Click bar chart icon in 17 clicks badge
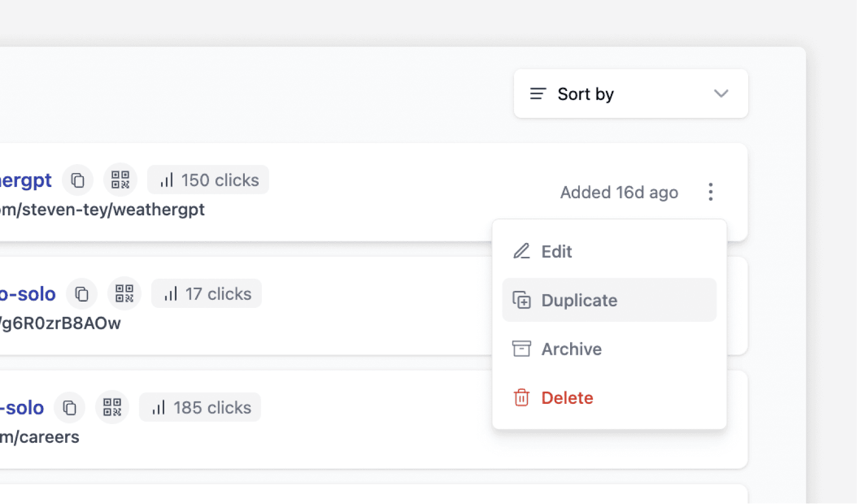Image resolution: width=857 pixels, height=504 pixels. pos(171,294)
